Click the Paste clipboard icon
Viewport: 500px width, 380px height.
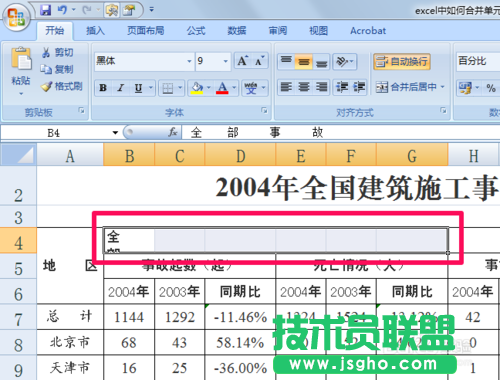pos(21,59)
